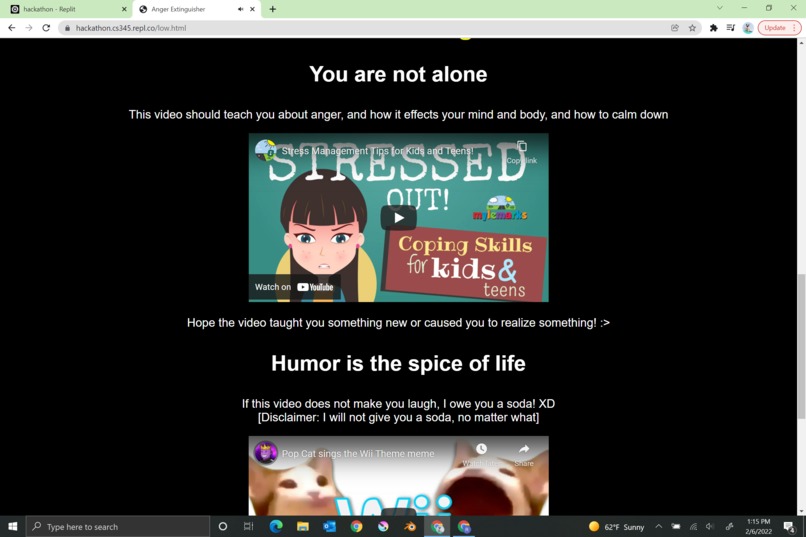Viewport: 806px width, 537px height.
Task: Close the hackathon - Replit tab
Action: pos(124,9)
